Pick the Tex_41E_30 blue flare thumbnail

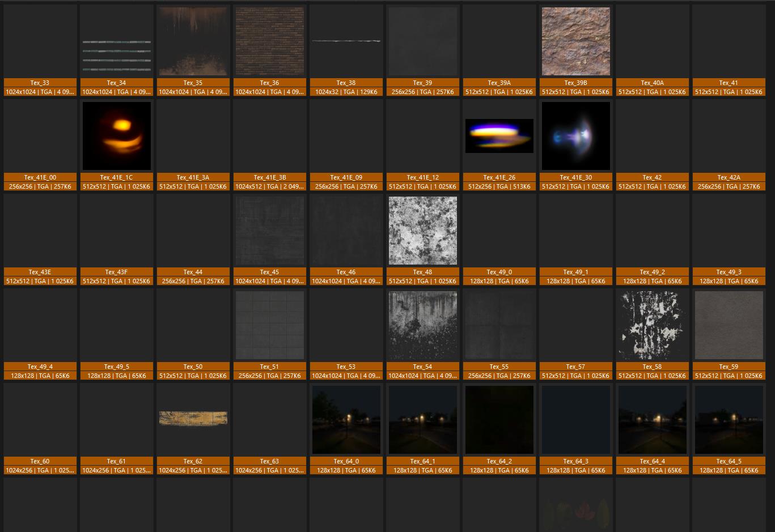pyautogui.click(x=575, y=136)
